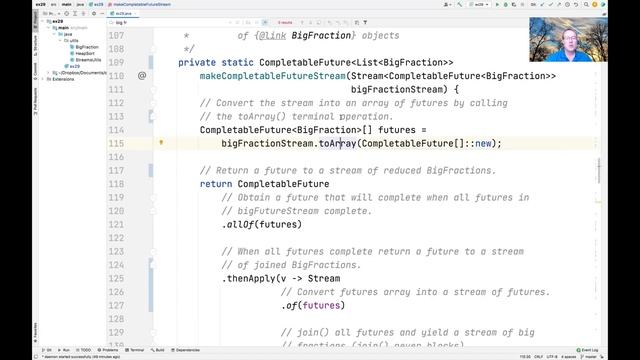Open the Run tool window tab
The width and height of the screenshot is (640, 360).
(x=64, y=350)
